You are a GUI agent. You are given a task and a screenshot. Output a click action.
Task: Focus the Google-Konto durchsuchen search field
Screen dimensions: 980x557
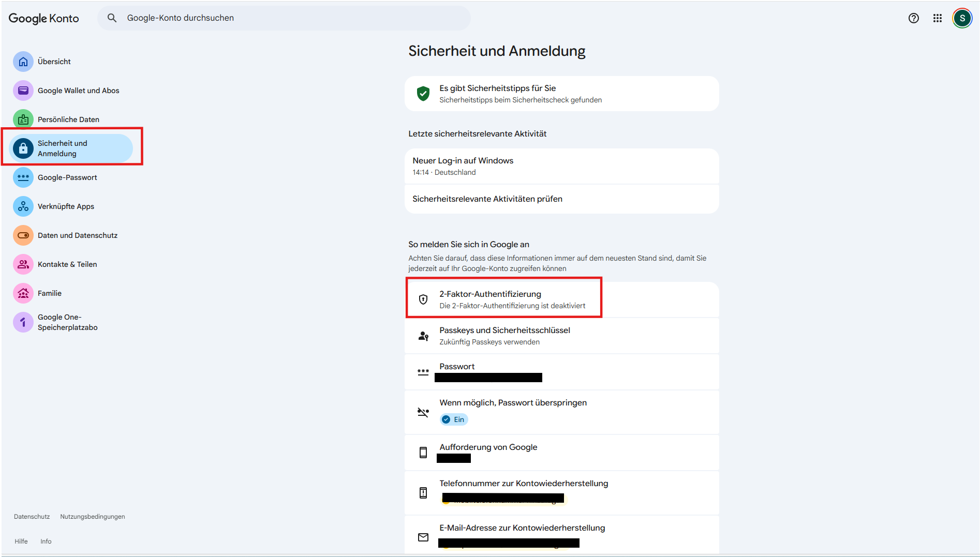coord(284,18)
